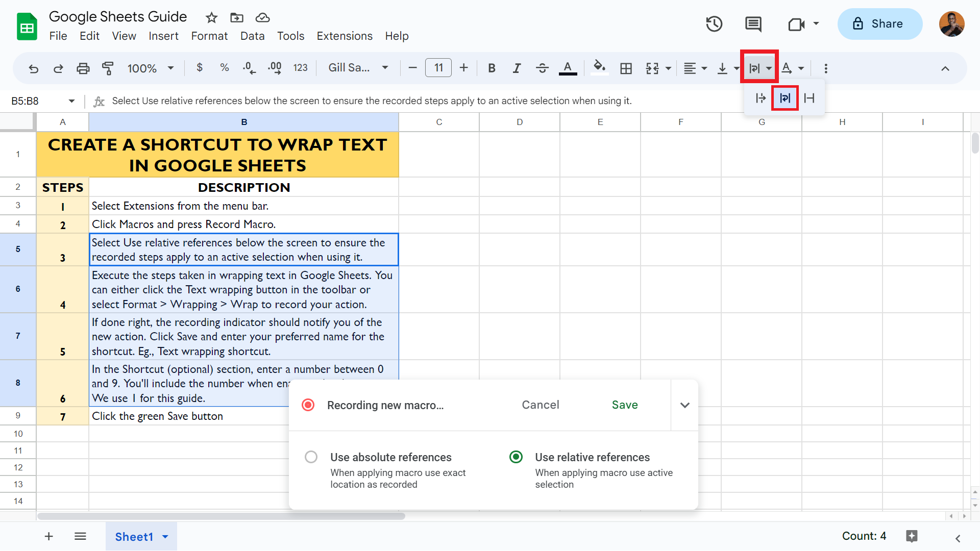Click the clip text wrap icon
980x551 pixels.
click(809, 97)
